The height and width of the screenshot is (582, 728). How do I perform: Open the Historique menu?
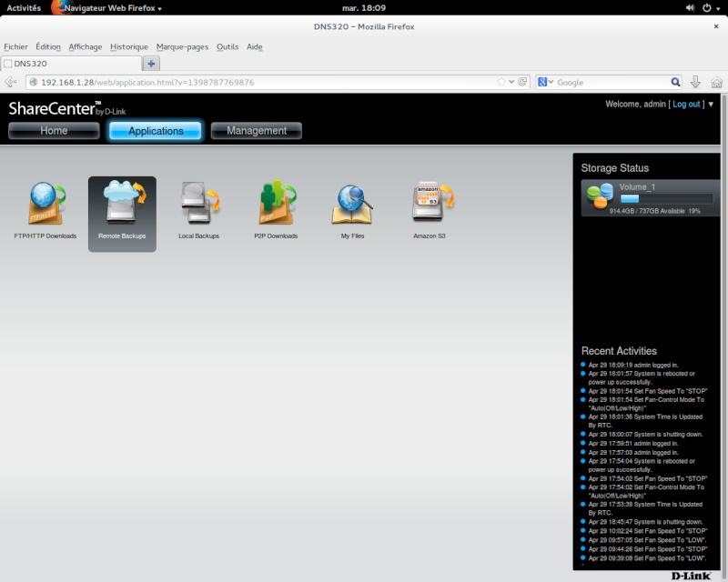click(x=129, y=46)
